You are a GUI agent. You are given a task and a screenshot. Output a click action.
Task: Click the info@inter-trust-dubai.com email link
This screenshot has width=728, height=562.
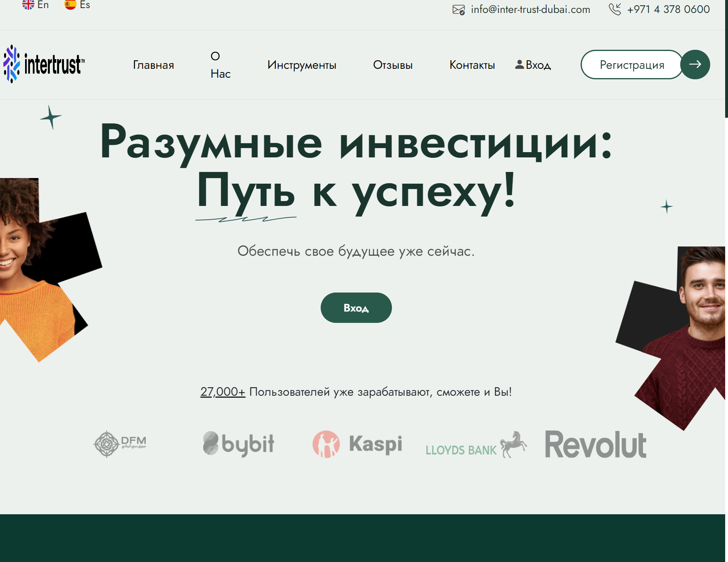pyautogui.click(x=530, y=10)
